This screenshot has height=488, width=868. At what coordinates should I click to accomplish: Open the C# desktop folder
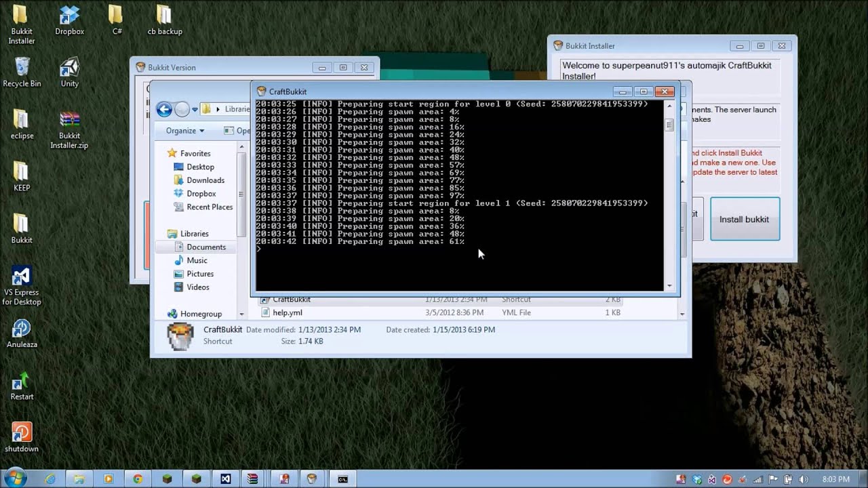click(117, 20)
